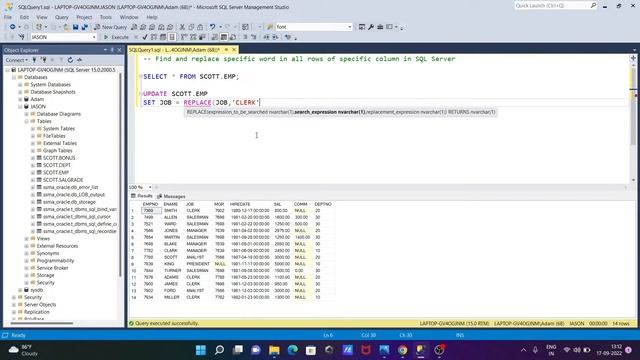Select the SCOTT.BONUS table
The height and width of the screenshot is (360, 640).
pyautogui.click(x=59, y=158)
